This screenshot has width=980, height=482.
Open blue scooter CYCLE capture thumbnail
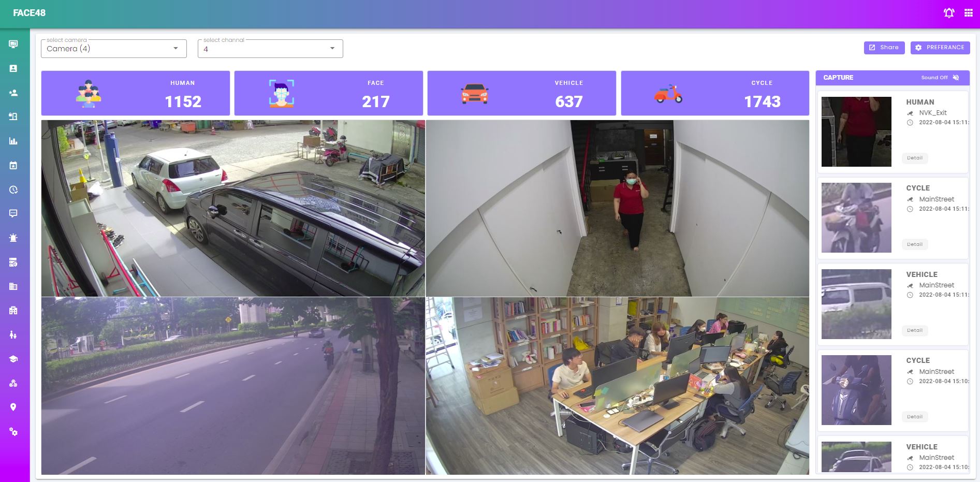pyautogui.click(x=856, y=390)
